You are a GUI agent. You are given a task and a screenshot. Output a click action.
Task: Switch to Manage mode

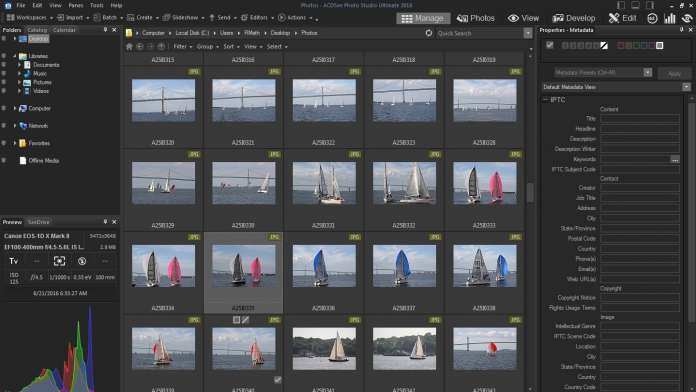(423, 18)
